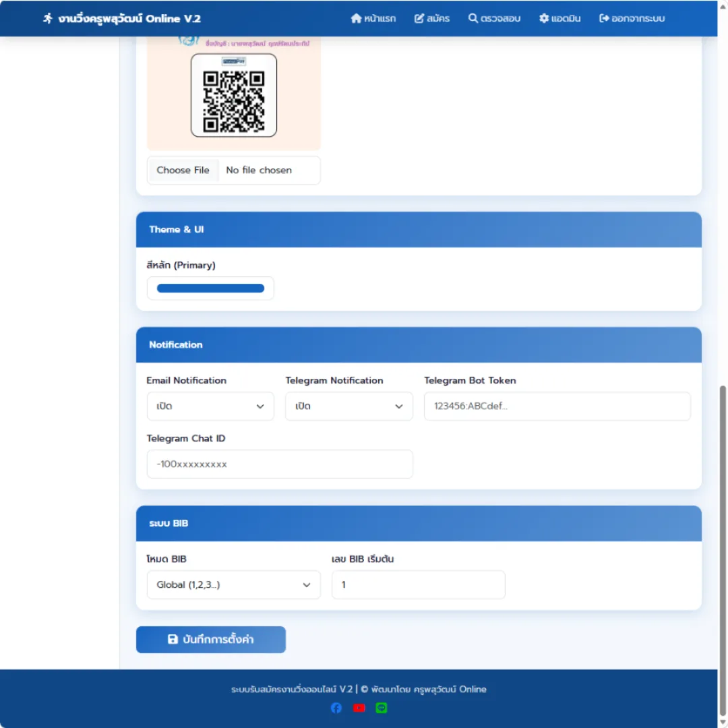Viewport: 728px width, 728px height.
Task: Expand the Email Notification dropdown
Action: [210, 406]
